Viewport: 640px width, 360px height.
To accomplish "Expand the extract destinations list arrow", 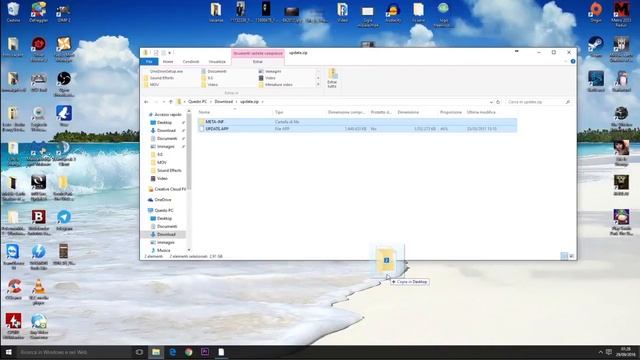I will (x=318, y=84).
